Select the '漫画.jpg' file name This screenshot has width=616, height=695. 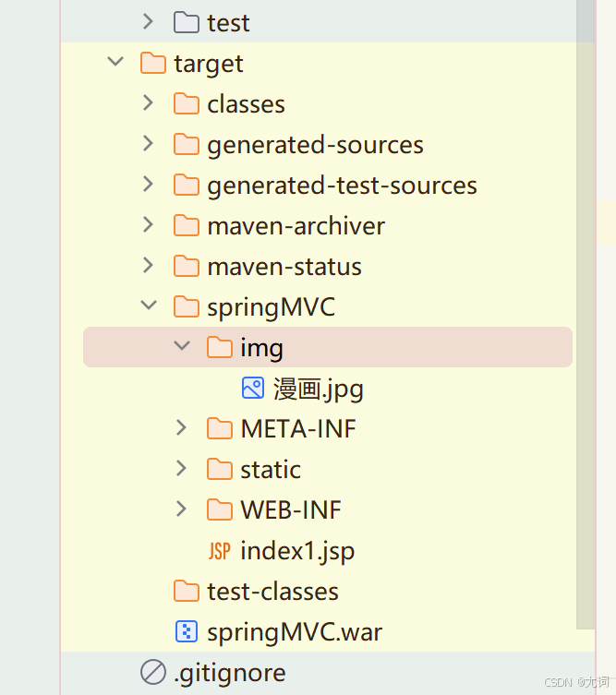point(319,389)
